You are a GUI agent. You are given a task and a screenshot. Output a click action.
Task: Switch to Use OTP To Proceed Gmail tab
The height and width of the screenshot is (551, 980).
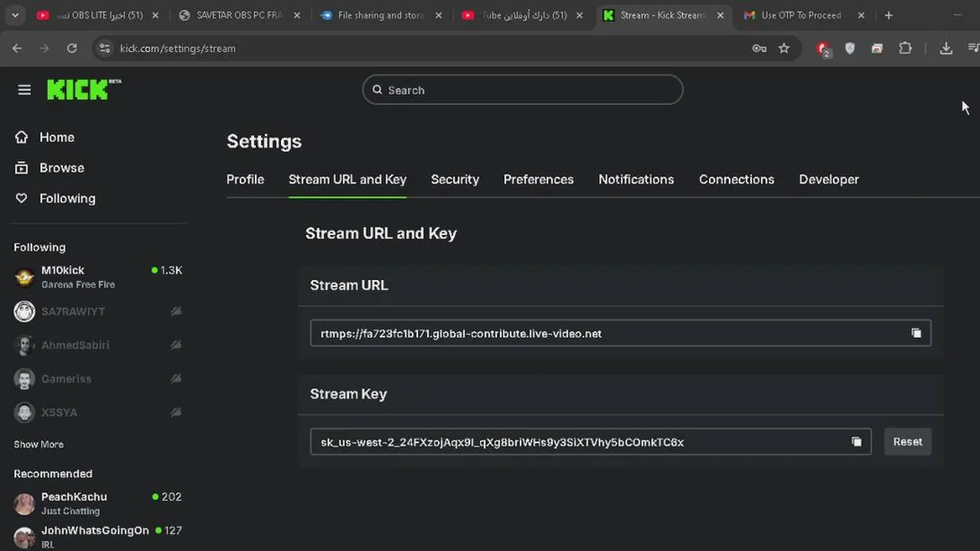pyautogui.click(x=804, y=15)
